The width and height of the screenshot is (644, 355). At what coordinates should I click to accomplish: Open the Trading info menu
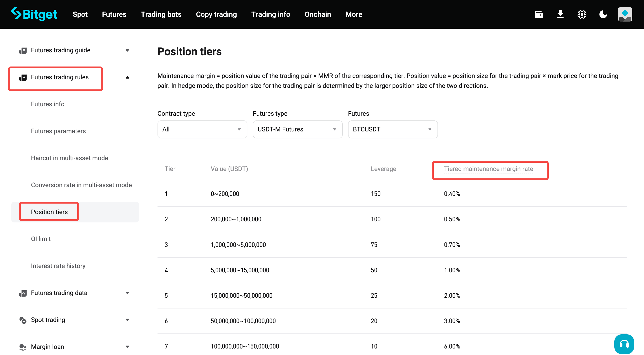pyautogui.click(x=271, y=14)
